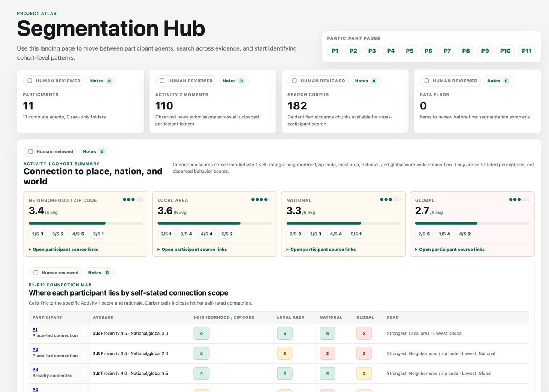
Task: Open Notes on Participants card
Action: click(x=101, y=81)
